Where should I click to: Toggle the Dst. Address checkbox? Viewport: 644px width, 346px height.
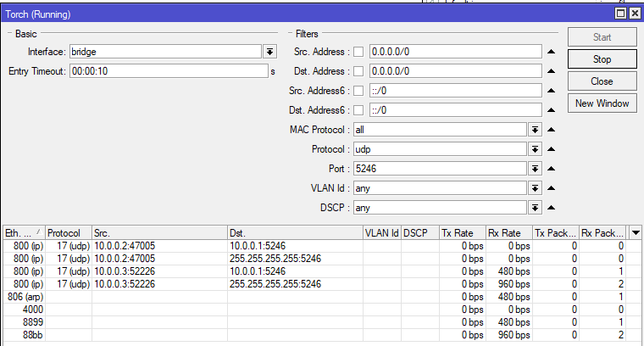click(x=358, y=71)
